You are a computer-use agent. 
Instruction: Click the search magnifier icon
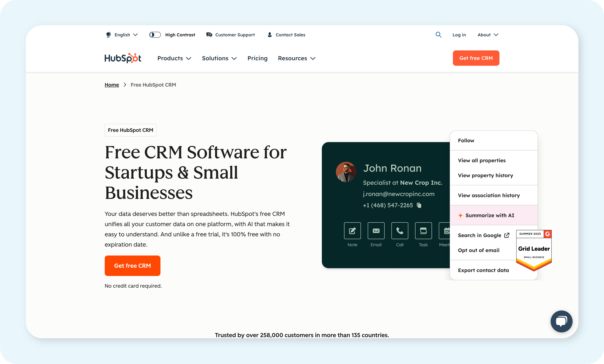pyautogui.click(x=438, y=35)
